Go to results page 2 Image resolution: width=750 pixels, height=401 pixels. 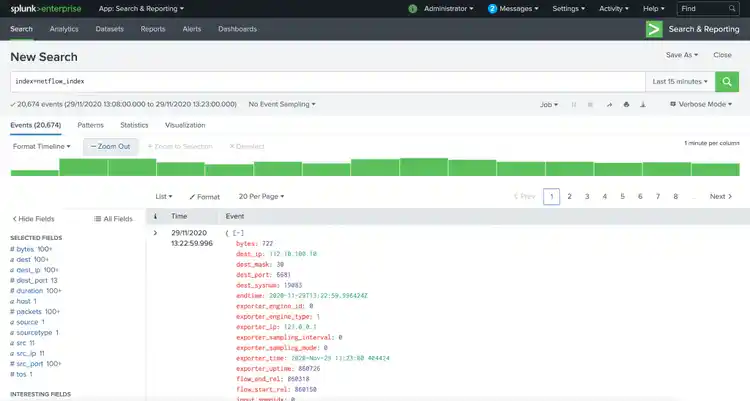coord(569,197)
